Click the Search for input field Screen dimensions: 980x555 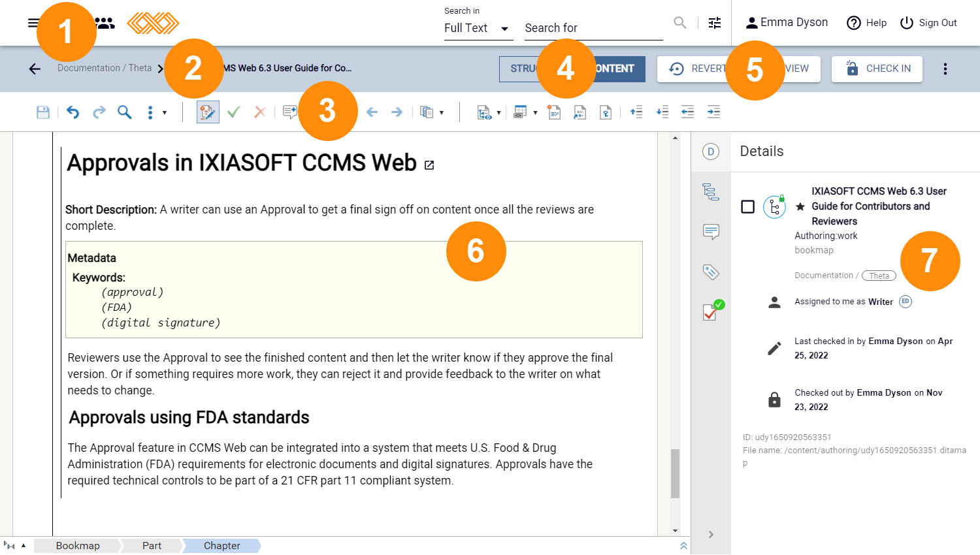[594, 28]
